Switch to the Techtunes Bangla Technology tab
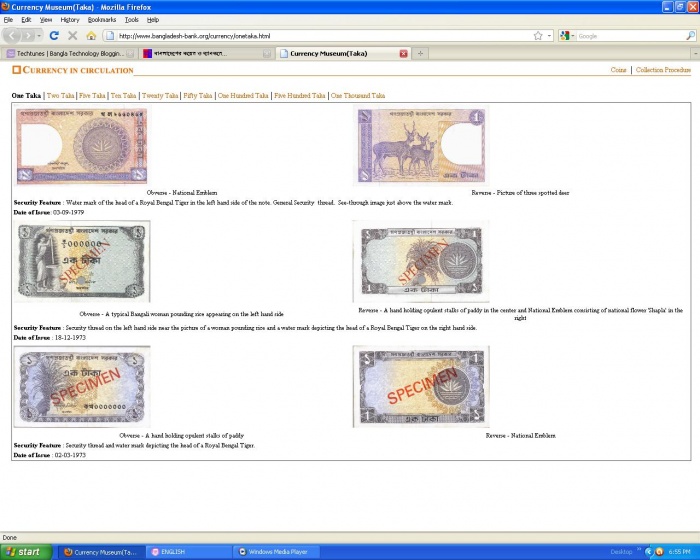700x560 pixels. coord(70,54)
